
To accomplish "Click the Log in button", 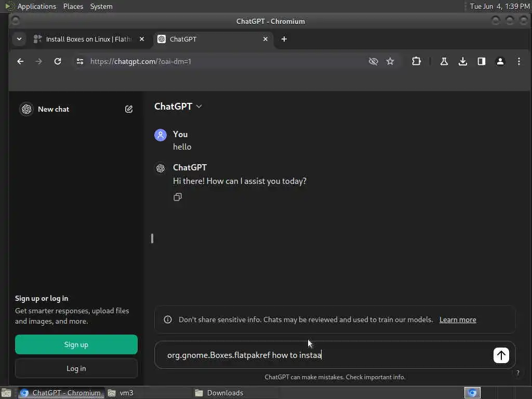I will 76,368.
